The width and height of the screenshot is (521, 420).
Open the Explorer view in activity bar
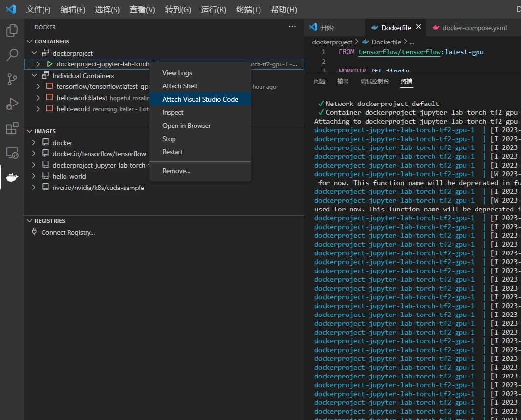12,31
